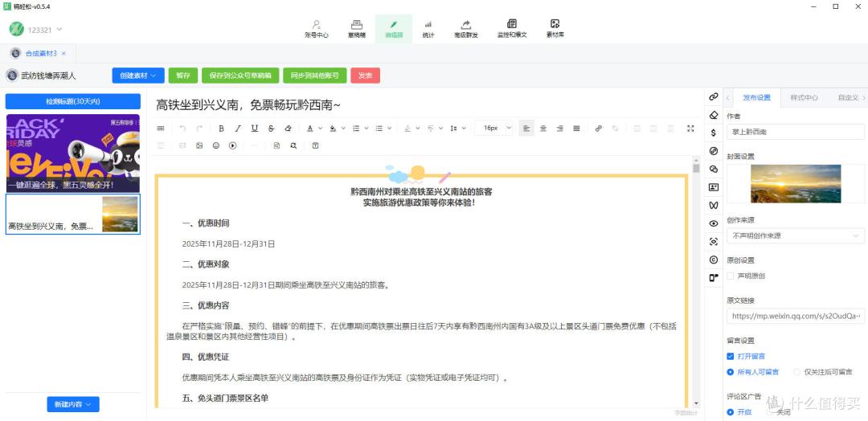Click the scan-frame icon in sidebar

pos(714,241)
